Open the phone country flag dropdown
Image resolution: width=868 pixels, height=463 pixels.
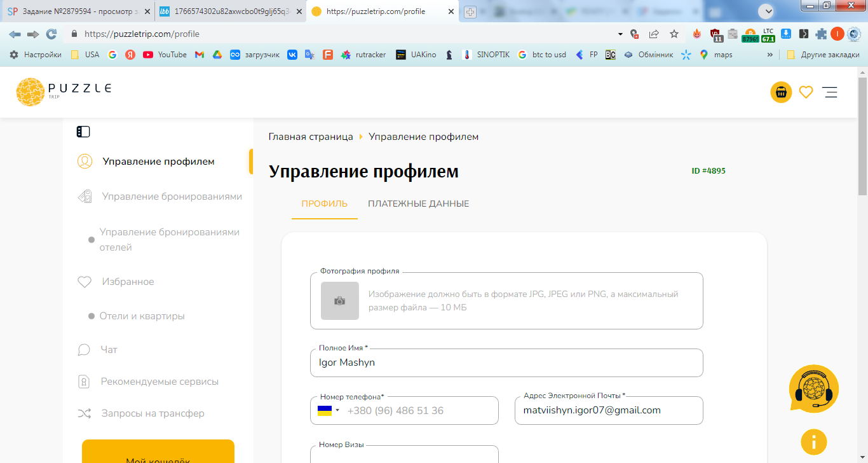tap(329, 411)
